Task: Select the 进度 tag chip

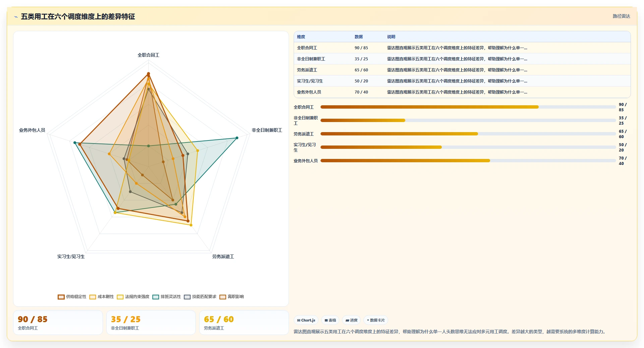Action: click(x=351, y=320)
